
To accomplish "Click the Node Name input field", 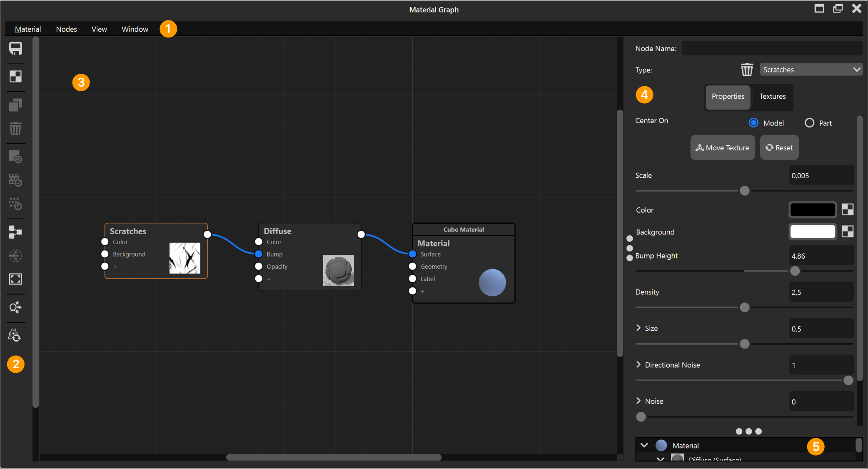I will [x=771, y=48].
